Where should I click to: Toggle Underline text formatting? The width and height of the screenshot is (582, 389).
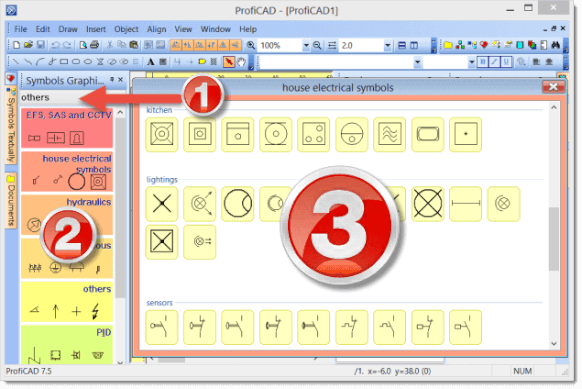[x=506, y=62]
